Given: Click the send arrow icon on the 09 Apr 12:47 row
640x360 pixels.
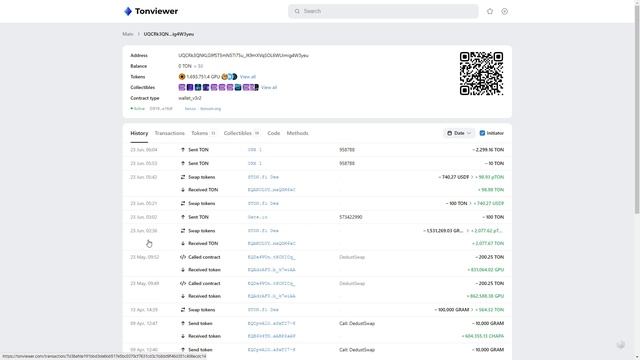Looking at the screenshot, I should tap(183, 323).
